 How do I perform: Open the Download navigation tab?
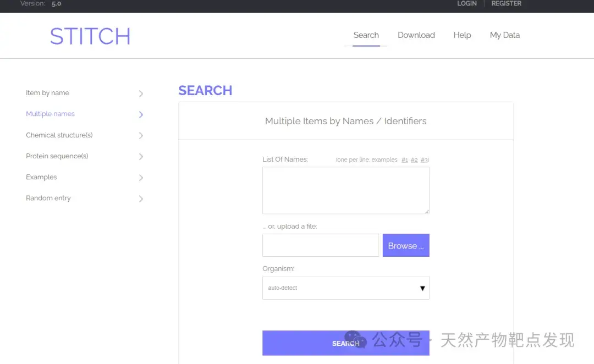(x=416, y=35)
